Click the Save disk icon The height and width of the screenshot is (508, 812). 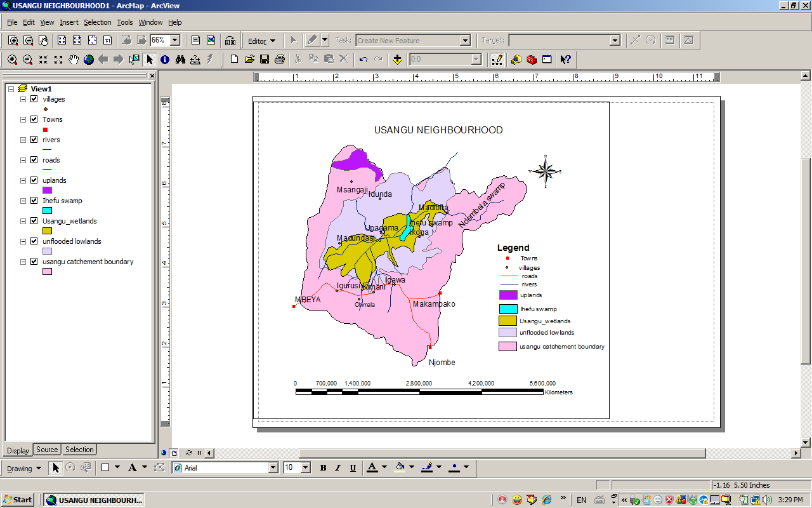(265, 60)
